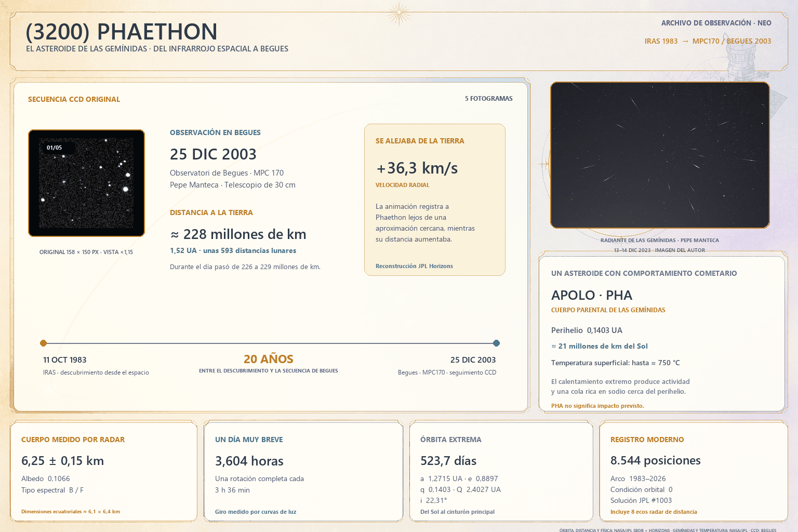Click the +36,3 km/s velocity value
This screenshot has height=532, width=798.
pyautogui.click(x=417, y=168)
